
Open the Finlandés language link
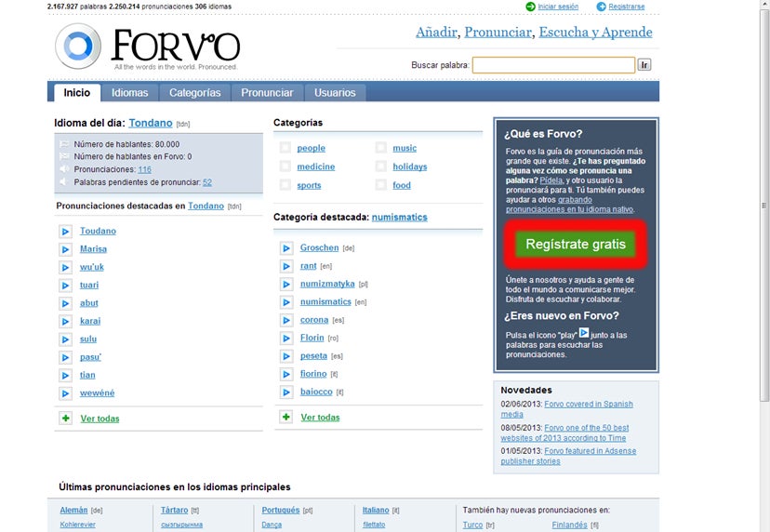point(570,525)
